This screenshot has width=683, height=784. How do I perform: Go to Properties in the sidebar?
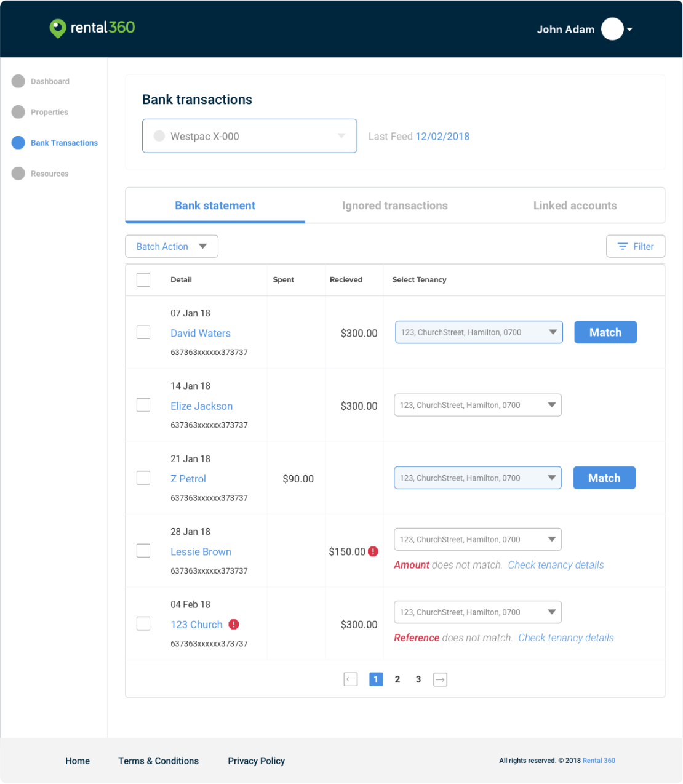coord(49,112)
